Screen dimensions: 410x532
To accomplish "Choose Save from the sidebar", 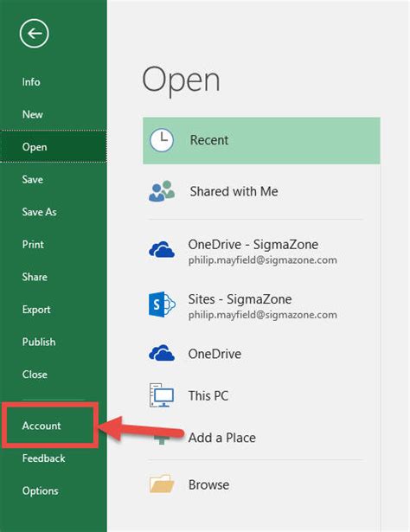I will pyautogui.click(x=33, y=179).
